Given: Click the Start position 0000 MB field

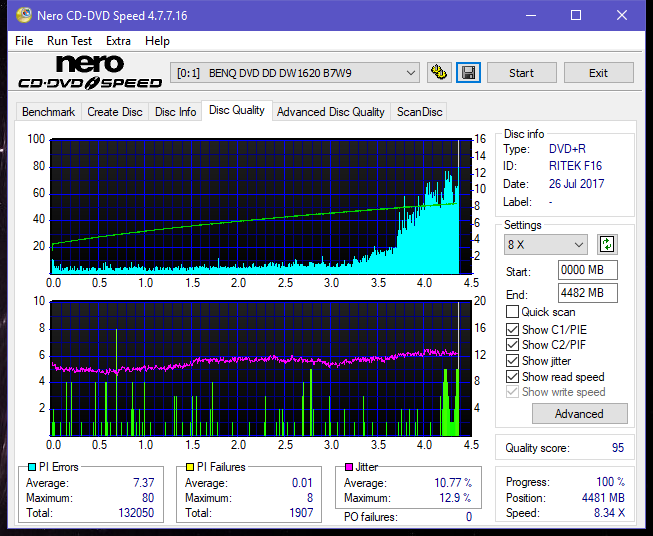Looking at the screenshot, I should coord(588,270).
